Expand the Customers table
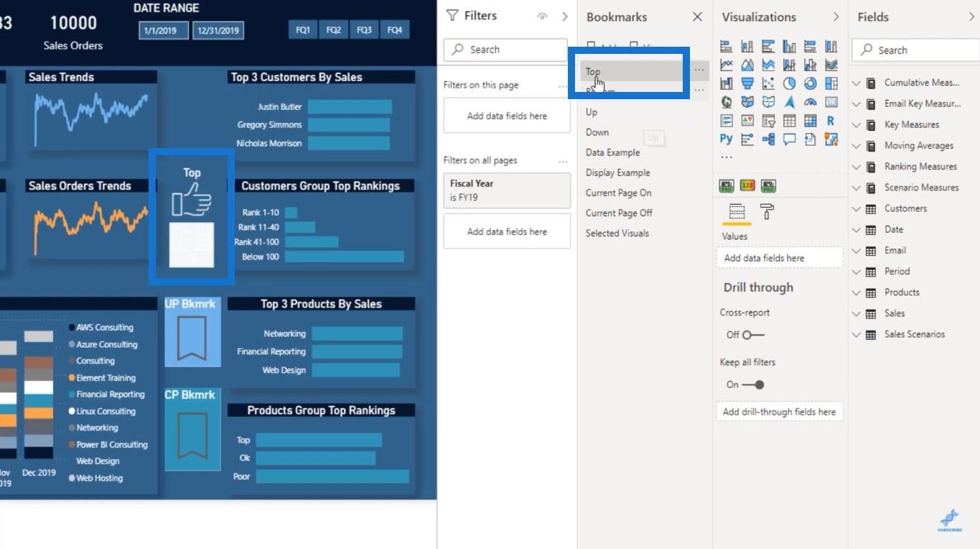This screenshot has height=549, width=980. pos(857,208)
